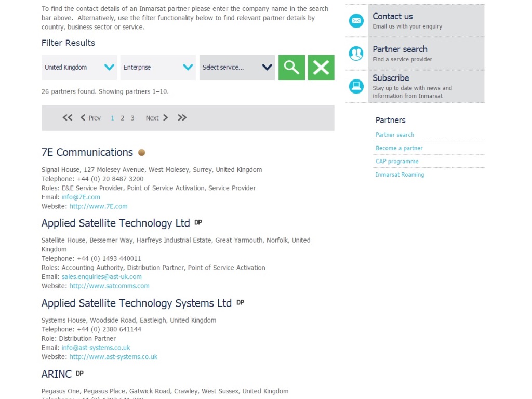This screenshot has width=532, height=399.
Task: Open the Inmarsat Roaming sidebar link
Action: [400, 175]
